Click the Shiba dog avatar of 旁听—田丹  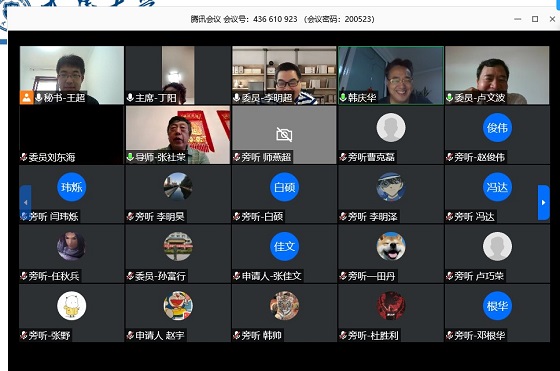pyautogui.click(x=391, y=246)
